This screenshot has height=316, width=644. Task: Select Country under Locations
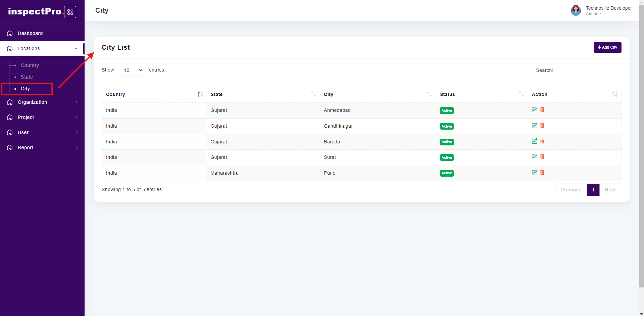30,65
